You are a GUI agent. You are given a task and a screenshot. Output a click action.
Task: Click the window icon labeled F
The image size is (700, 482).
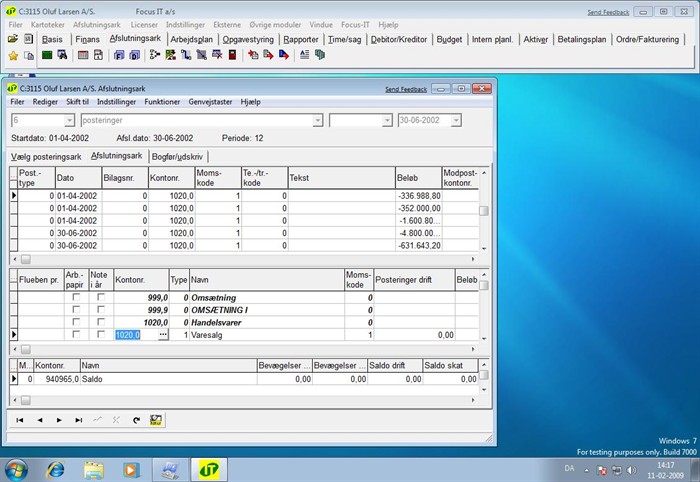tap(119, 55)
